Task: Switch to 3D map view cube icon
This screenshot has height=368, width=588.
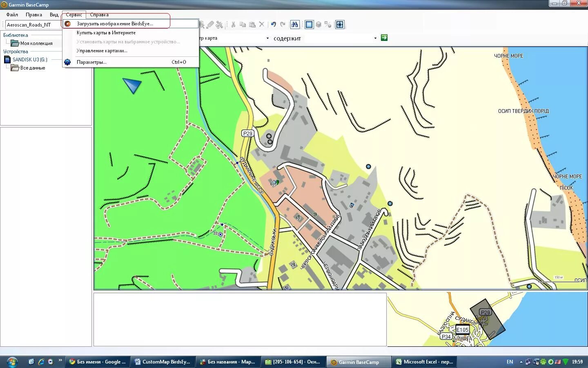Action: tap(318, 25)
